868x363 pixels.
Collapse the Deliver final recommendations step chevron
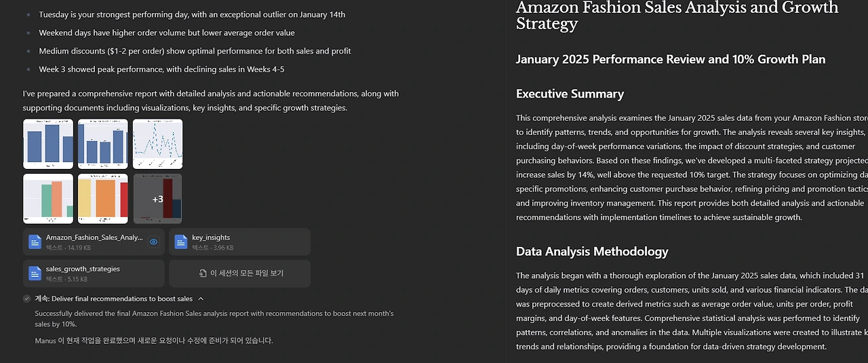click(x=201, y=299)
